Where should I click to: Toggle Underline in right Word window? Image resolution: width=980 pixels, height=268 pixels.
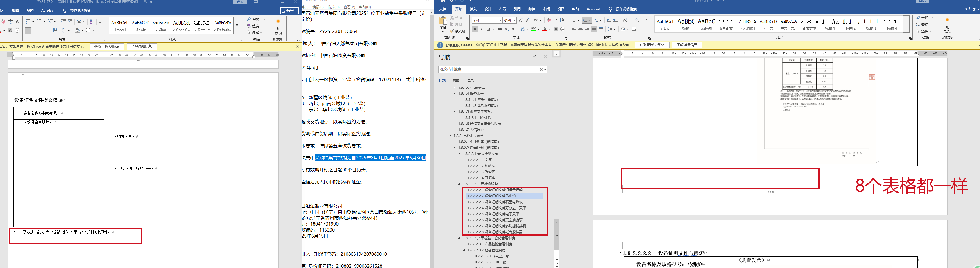(489, 29)
